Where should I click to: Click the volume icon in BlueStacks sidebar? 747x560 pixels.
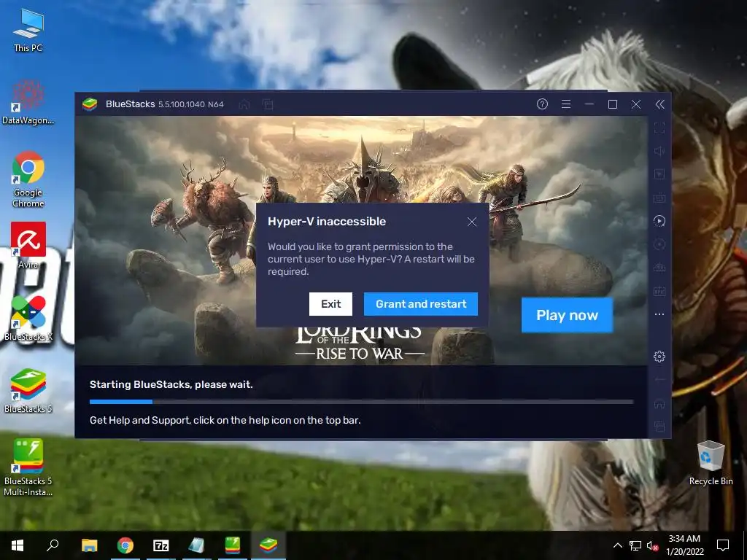pos(659,151)
